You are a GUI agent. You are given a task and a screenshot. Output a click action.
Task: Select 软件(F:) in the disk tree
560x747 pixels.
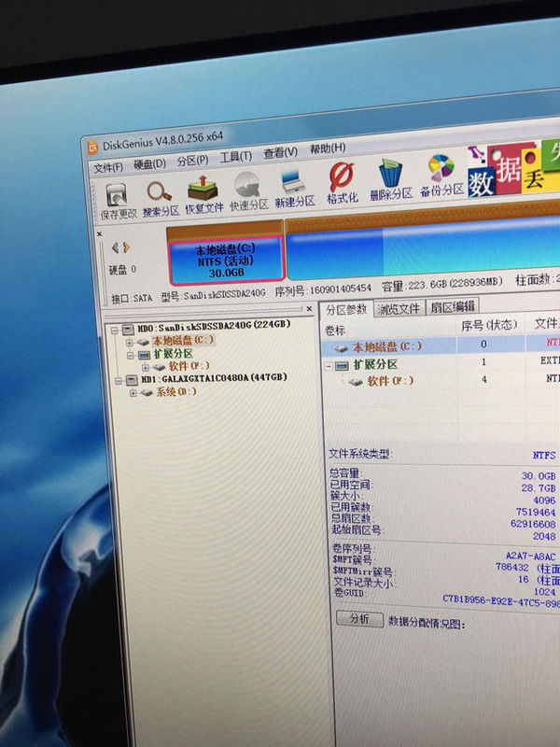(189, 366)
